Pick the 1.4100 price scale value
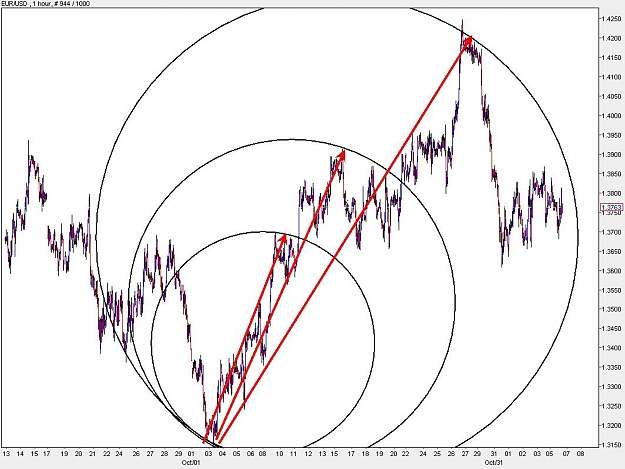 coord(611,77)
